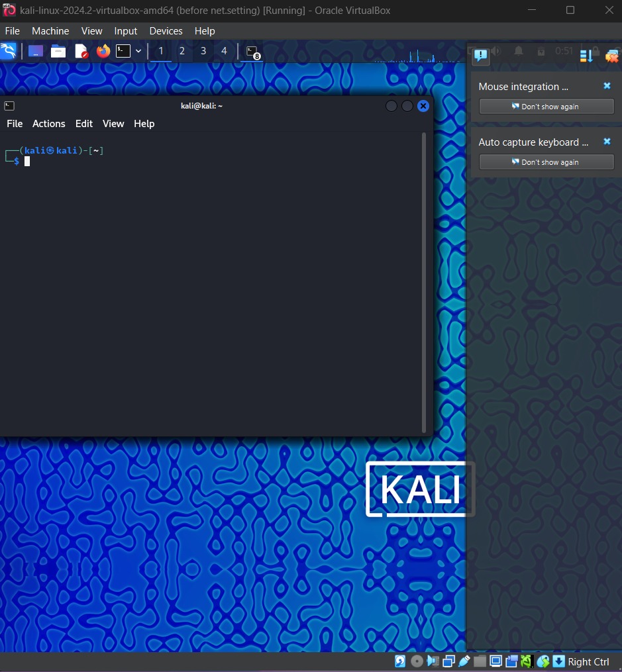Launch the text editor from Kali panel

[81, 52]
